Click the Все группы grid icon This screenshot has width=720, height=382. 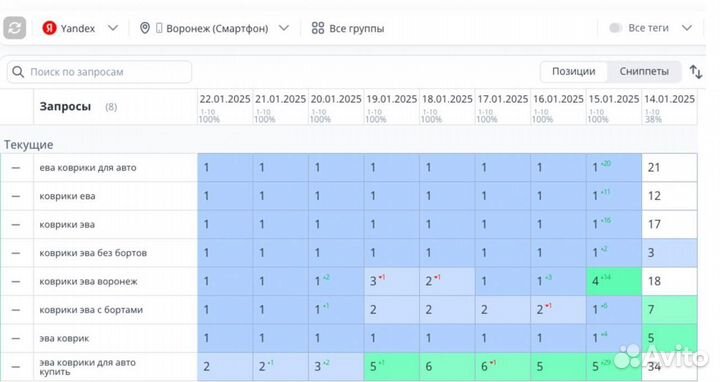click(x=318, y=28)
